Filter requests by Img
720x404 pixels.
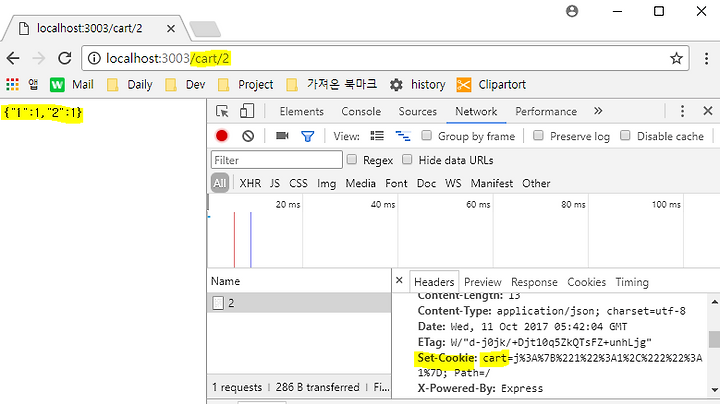(x=326, y=183)
